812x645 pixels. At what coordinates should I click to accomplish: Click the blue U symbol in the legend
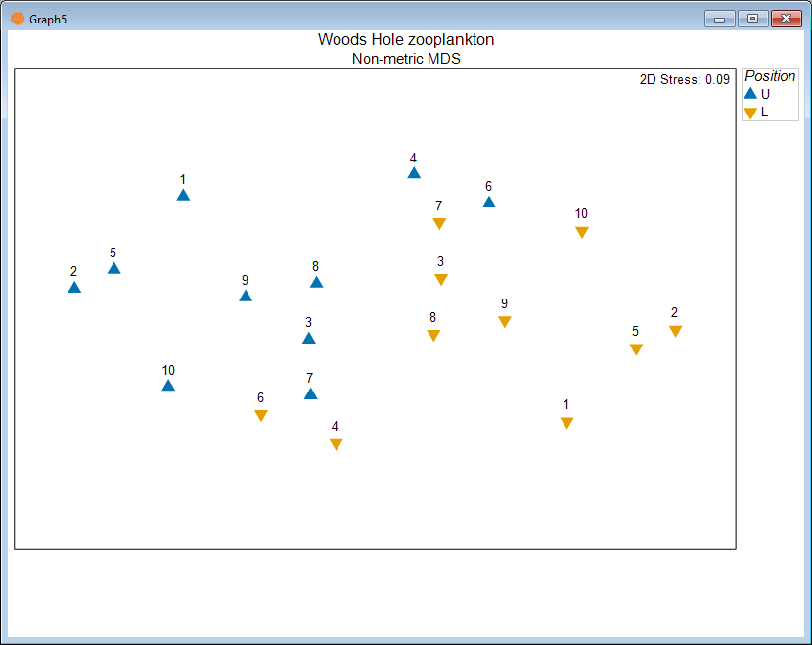[751, 94]
